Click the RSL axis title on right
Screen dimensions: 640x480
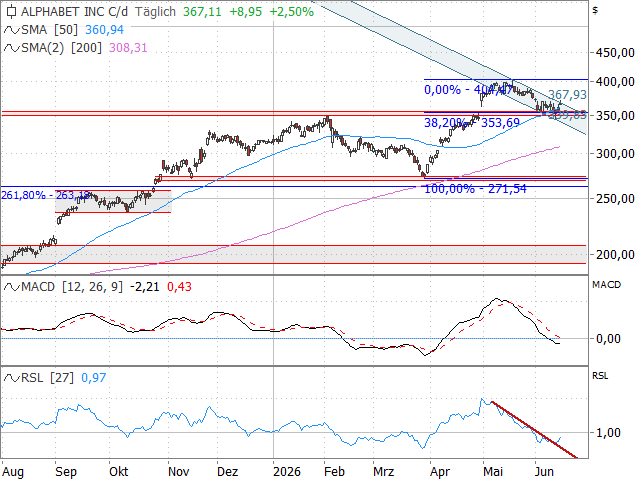600,376
